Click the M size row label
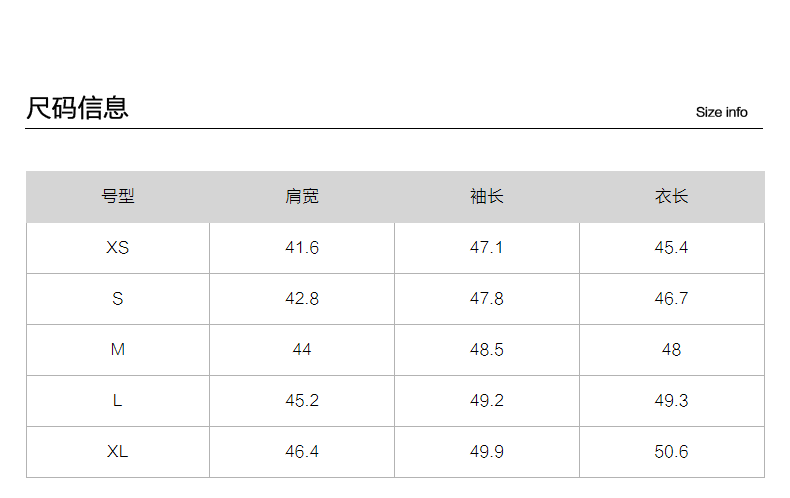Image resolution: width=790 pixels, height=498 pixels. coord(118,349)
